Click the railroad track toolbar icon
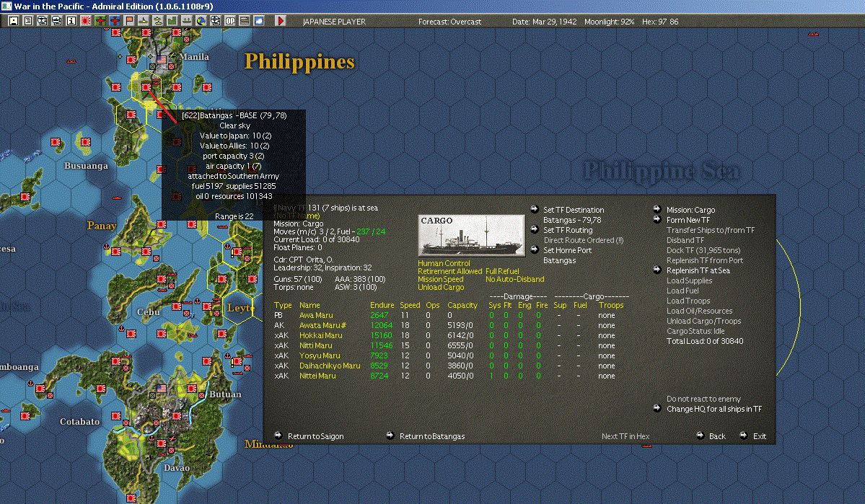 245,21
